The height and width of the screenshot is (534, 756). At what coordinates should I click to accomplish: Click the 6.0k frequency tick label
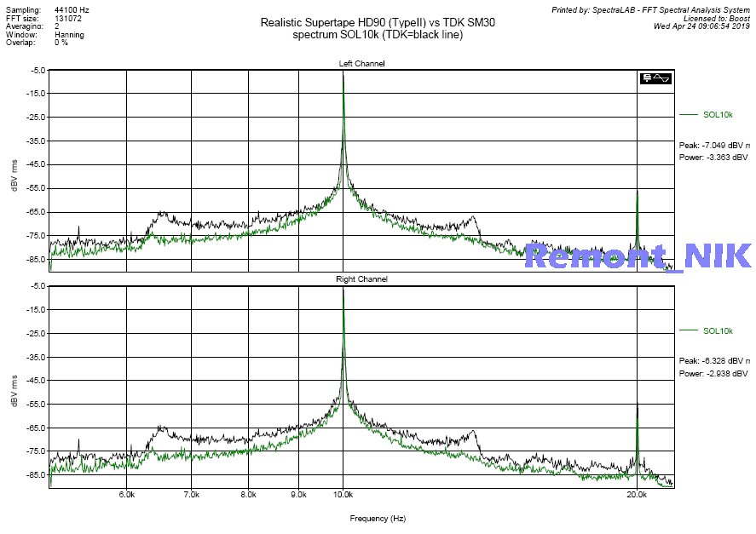pos(127,495)
